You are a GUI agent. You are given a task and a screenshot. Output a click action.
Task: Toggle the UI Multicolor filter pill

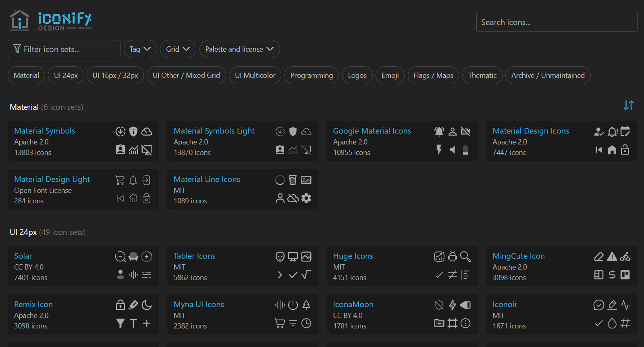click(x=255, y=75)
